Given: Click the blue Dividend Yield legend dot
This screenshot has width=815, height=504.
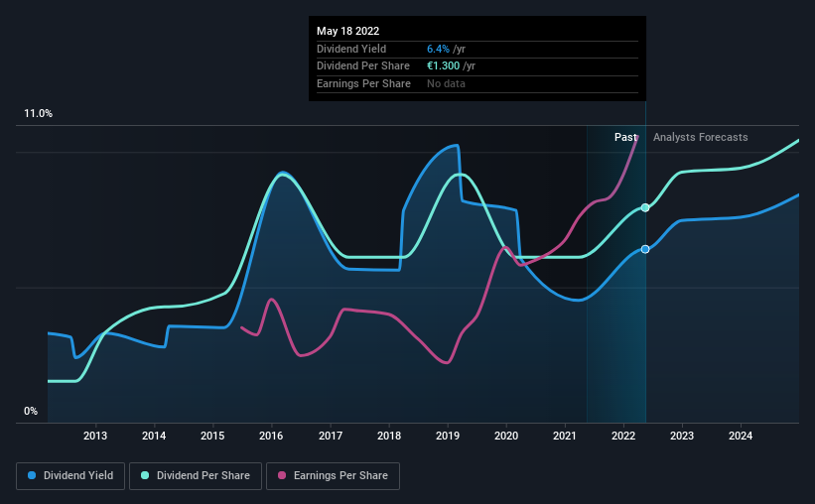Looking at the screenshot, I should 32,475.
